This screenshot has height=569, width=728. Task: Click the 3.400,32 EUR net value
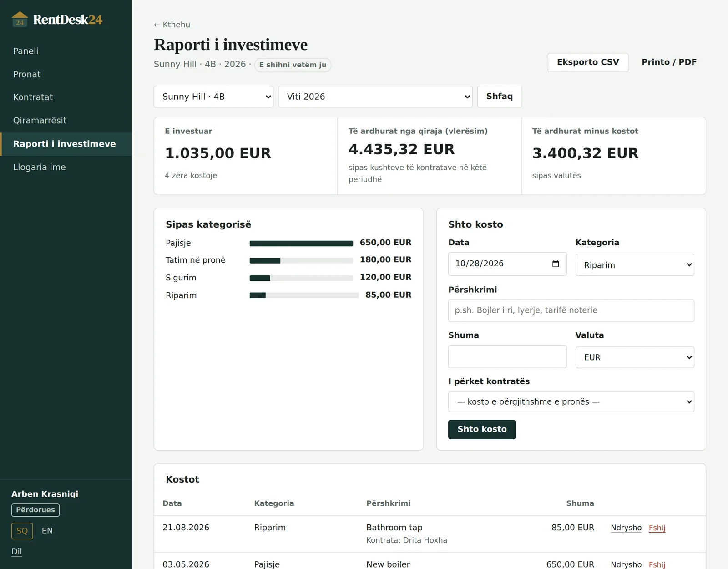click(585, 153)
